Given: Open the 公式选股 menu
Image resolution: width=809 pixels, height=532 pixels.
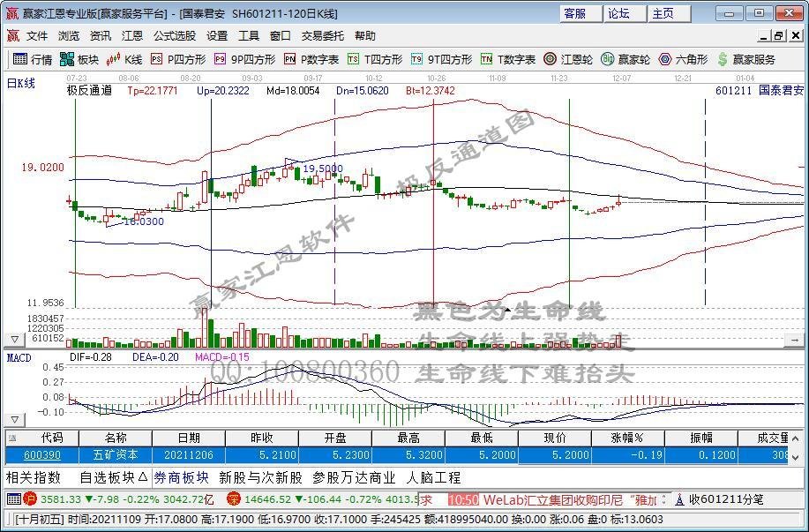Looking at the screenshot, I should pyautogui.click(x=175, y=35).
